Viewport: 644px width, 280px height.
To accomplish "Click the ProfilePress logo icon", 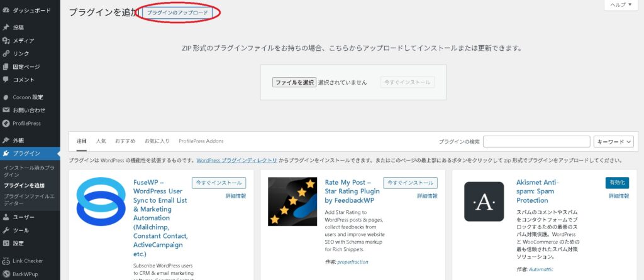I will (6, 124).
